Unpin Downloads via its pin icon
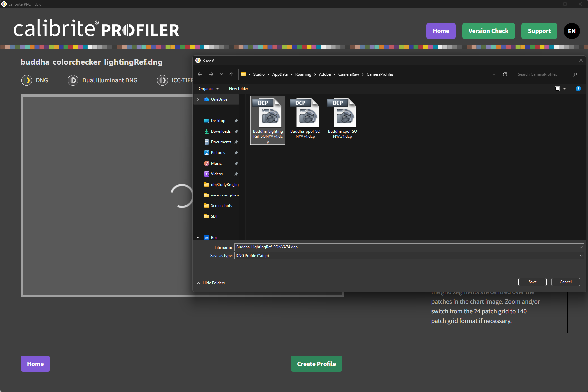 pyautogui.click(x=236, y=131)
